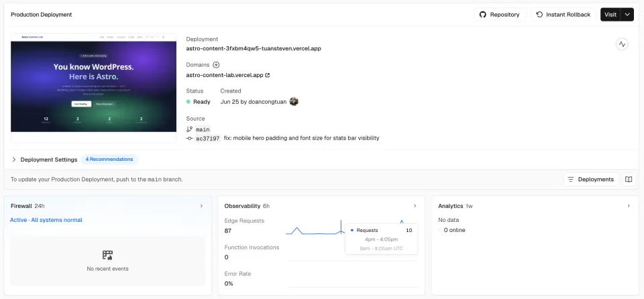Click the rollback arrow icon
This screenshot has width=644, height=299.
(539, 14)
